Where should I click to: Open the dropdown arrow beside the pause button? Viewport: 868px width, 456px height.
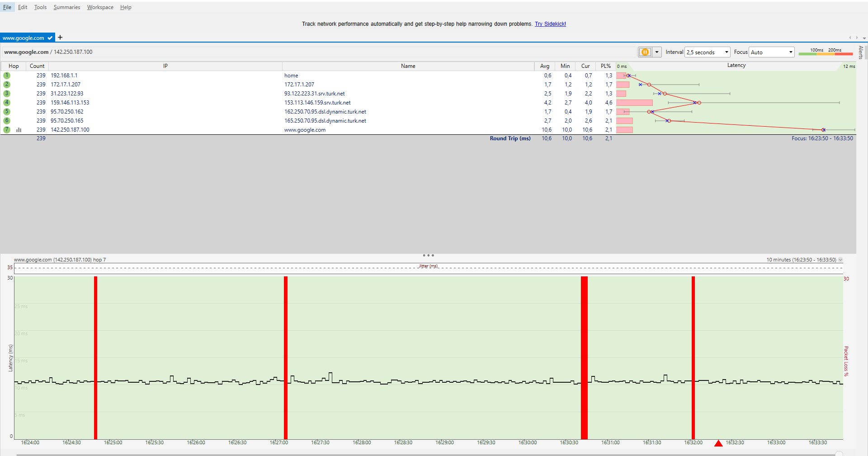tap(657, 52)
